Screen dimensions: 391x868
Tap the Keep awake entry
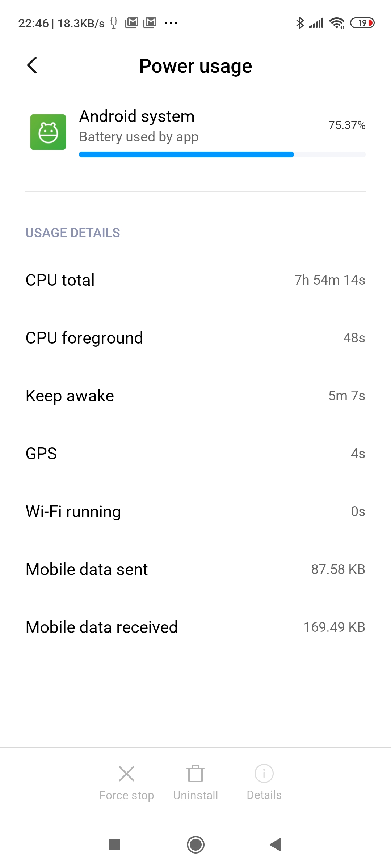pos(195,396)
